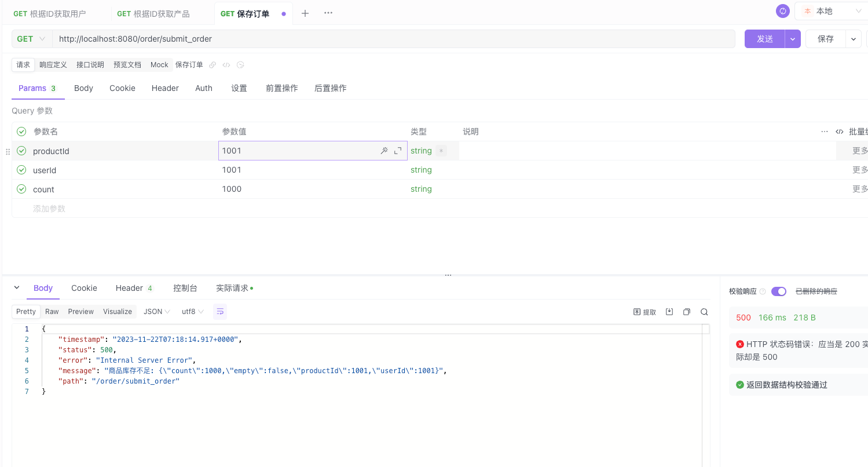Click the help question mark beside 校验响应
868x467 pixels.
pyautogui.click(x=763, y=291)
